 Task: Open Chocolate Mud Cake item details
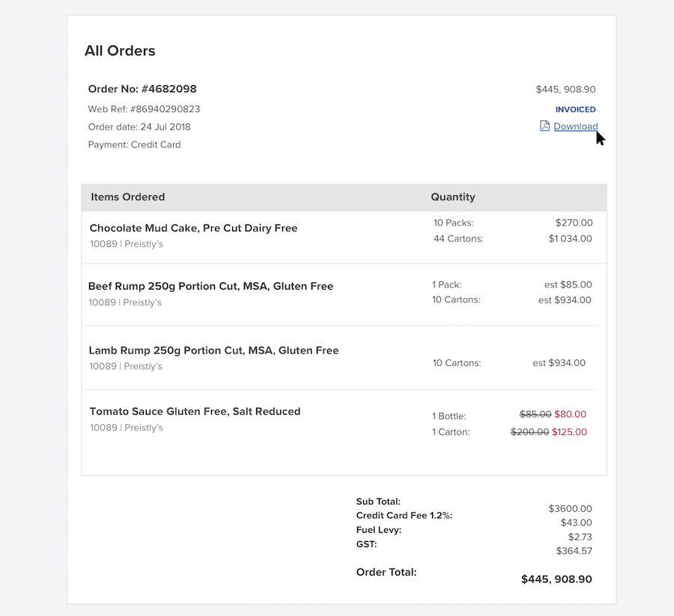click(x=193, y=228)
